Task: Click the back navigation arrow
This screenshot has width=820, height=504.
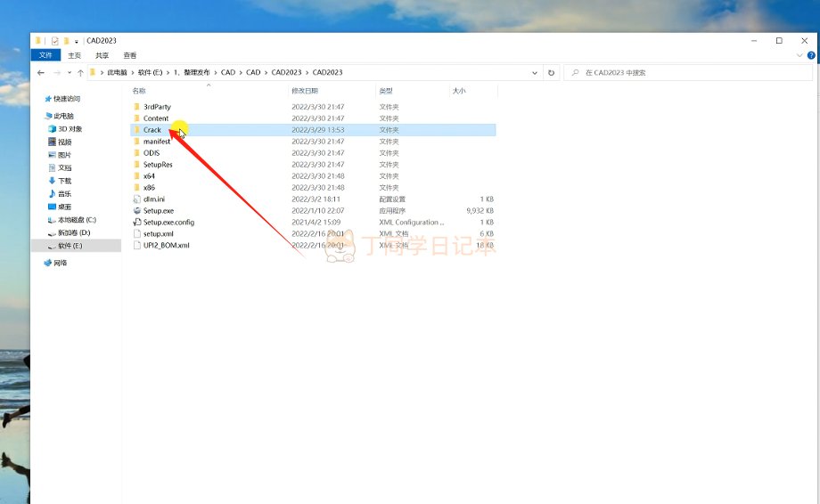Action: (x=41, y=72)
